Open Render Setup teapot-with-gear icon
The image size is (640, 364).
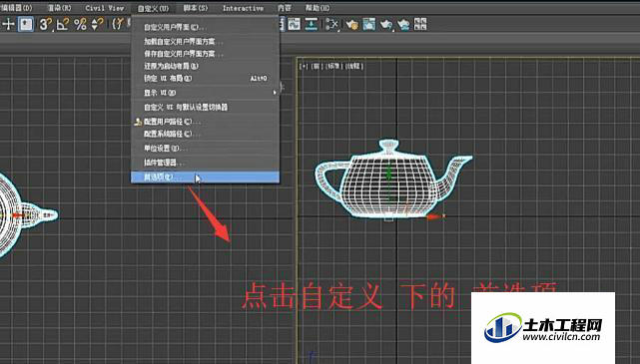click(x=351, y=25)
